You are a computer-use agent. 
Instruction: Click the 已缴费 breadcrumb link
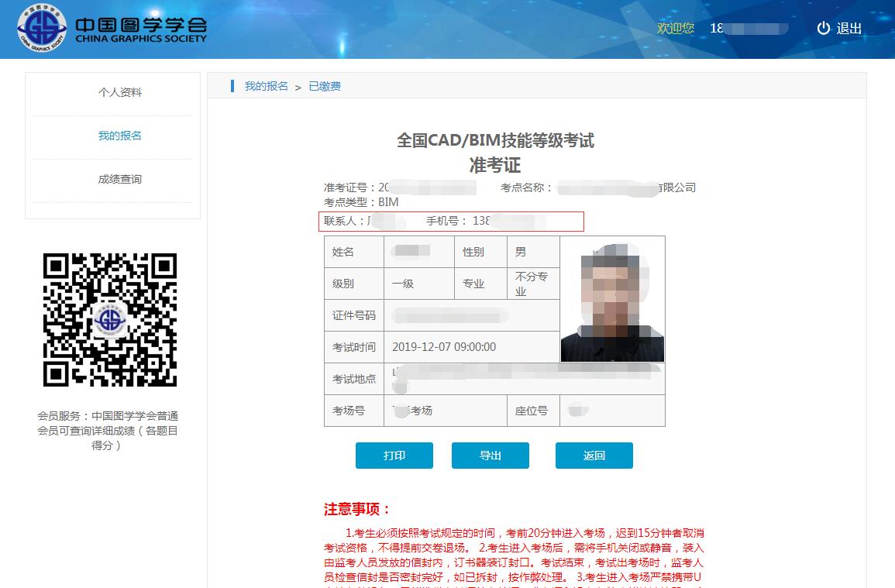point(325,86)
